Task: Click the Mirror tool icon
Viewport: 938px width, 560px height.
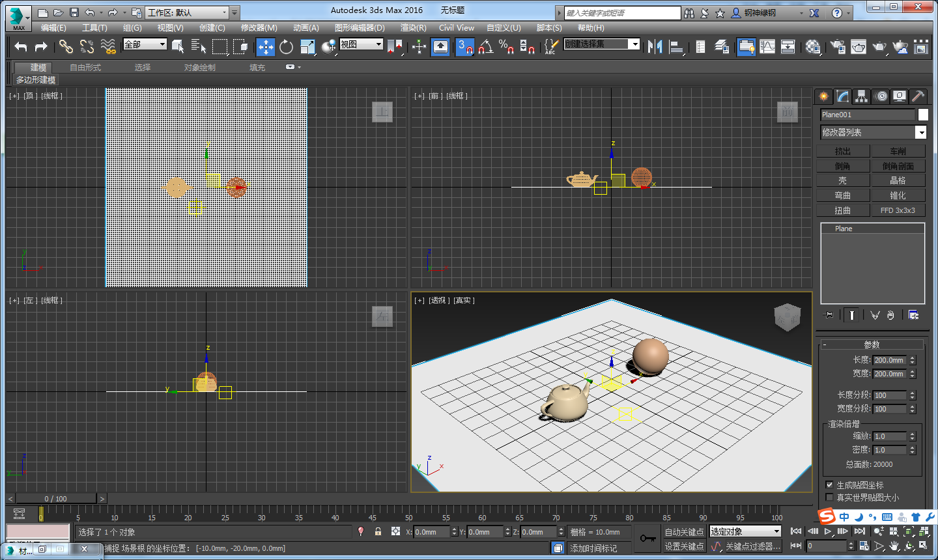Action: 655,46
